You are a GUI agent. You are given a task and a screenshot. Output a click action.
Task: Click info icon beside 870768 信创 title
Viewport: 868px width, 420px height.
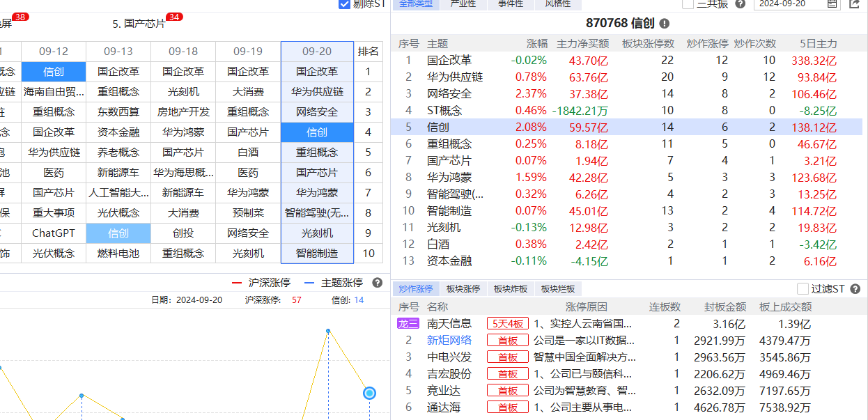665,24
